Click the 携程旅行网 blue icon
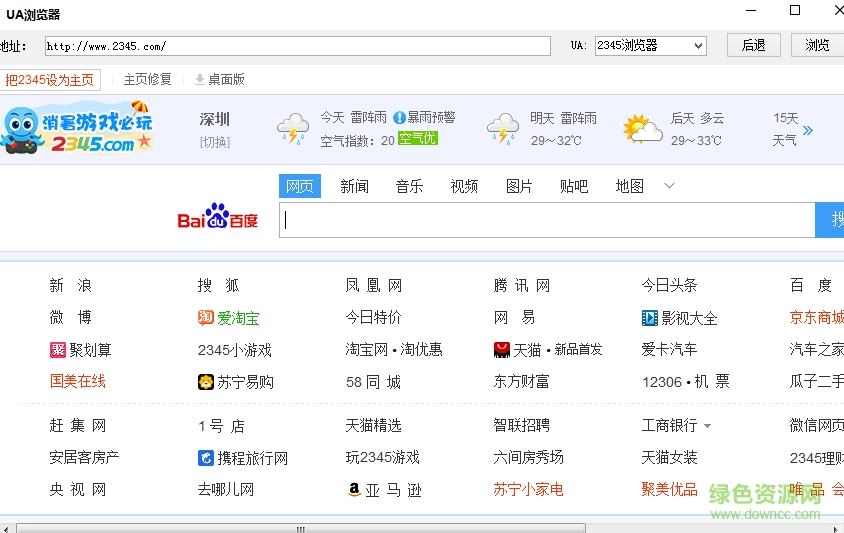Screen dimensions: 844x533 point(206,458)
